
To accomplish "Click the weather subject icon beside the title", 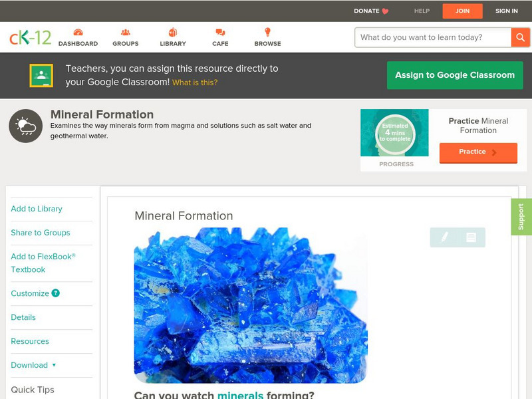I will (x=26, y=126).
